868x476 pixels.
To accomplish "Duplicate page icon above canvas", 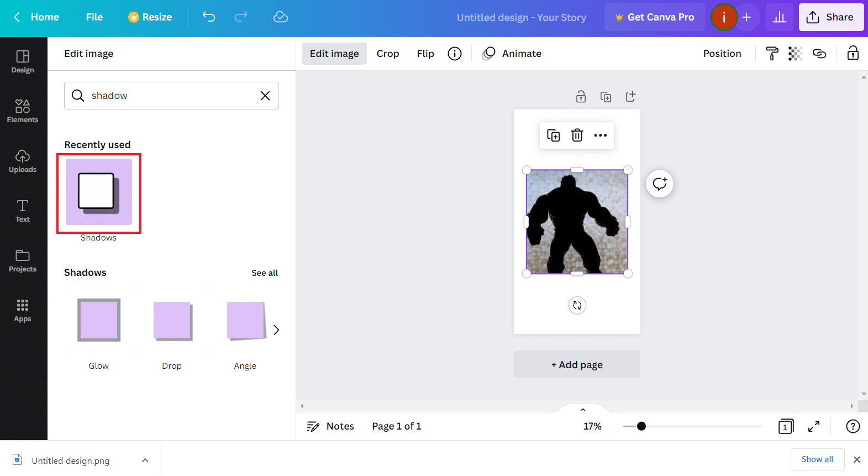I will tap(606, 97).
